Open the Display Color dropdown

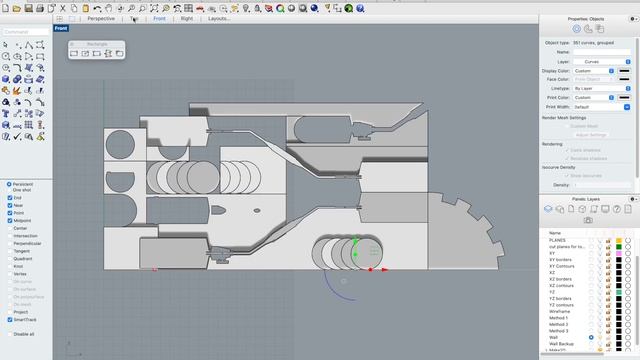coord(593,71)
